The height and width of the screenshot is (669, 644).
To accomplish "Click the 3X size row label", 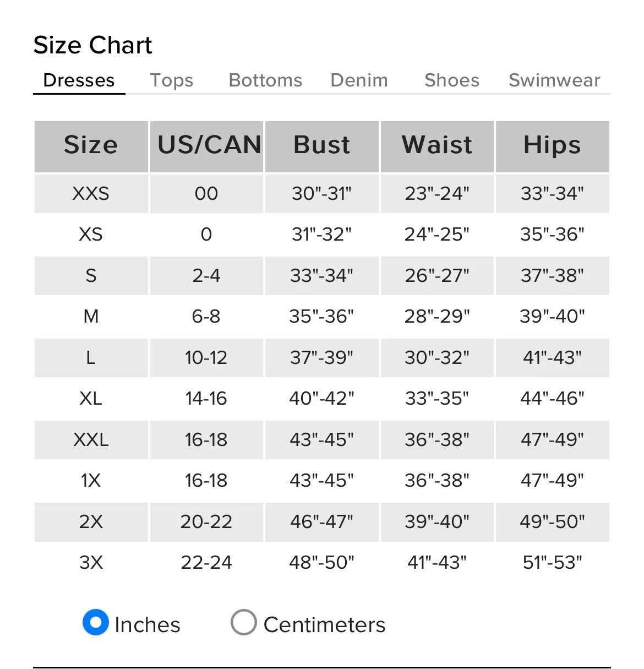I will pyautogui.click(x=91, y=563).
